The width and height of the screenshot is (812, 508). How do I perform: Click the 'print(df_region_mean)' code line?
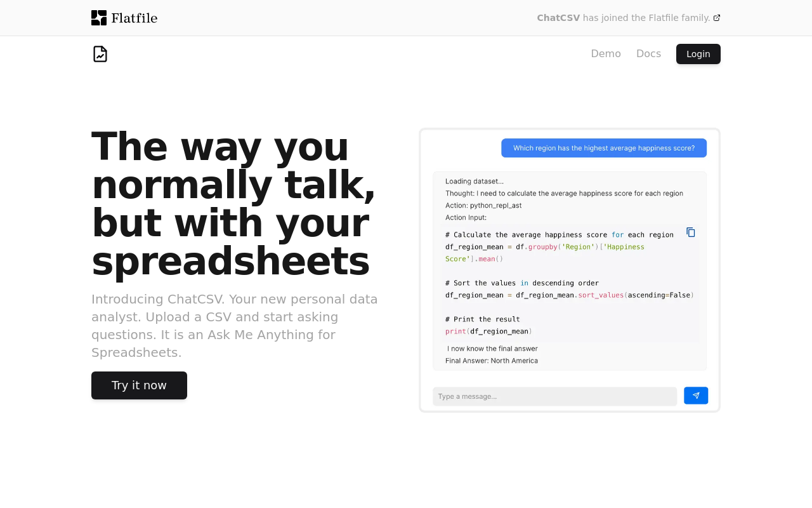488,331
